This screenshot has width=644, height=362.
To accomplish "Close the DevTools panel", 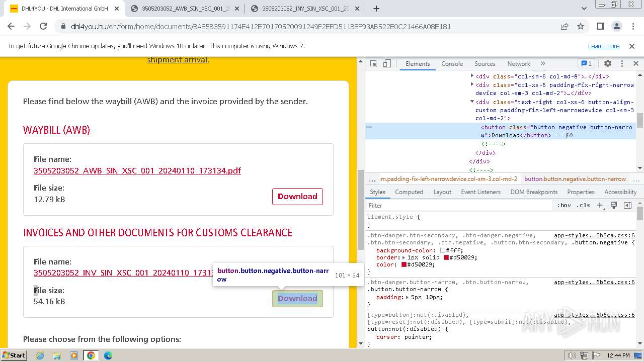I will pyautogui.click(x=636, y=64).
